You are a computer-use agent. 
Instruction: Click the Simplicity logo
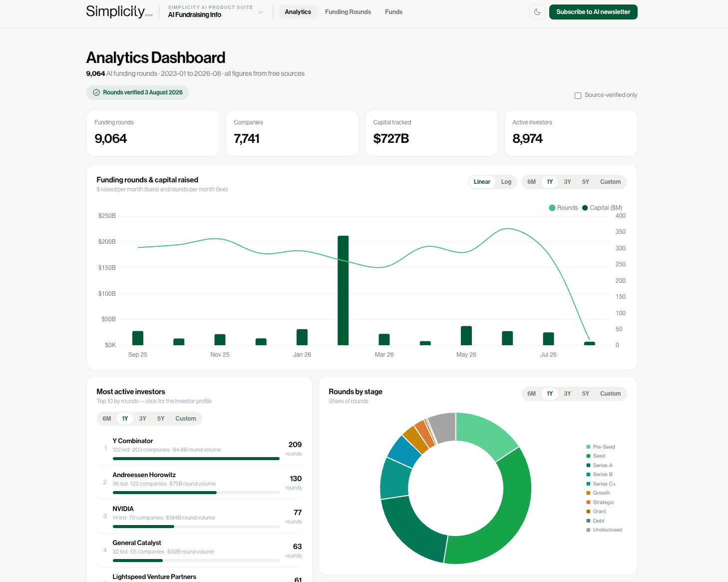pos(119,11)
